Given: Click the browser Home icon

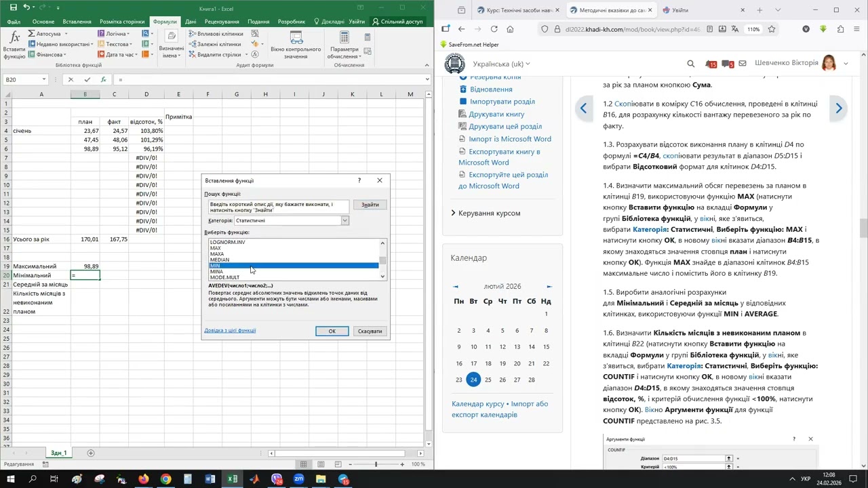Looking at the screenshot, I should click(510, 29).
